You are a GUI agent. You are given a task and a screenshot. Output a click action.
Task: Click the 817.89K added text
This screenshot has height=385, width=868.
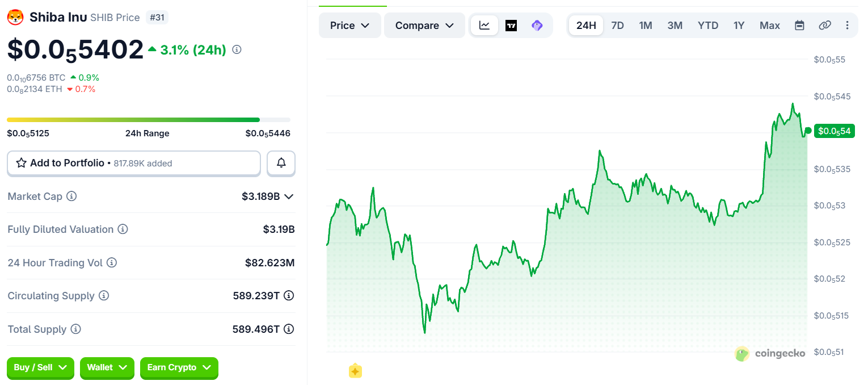(x=143, y=164)
